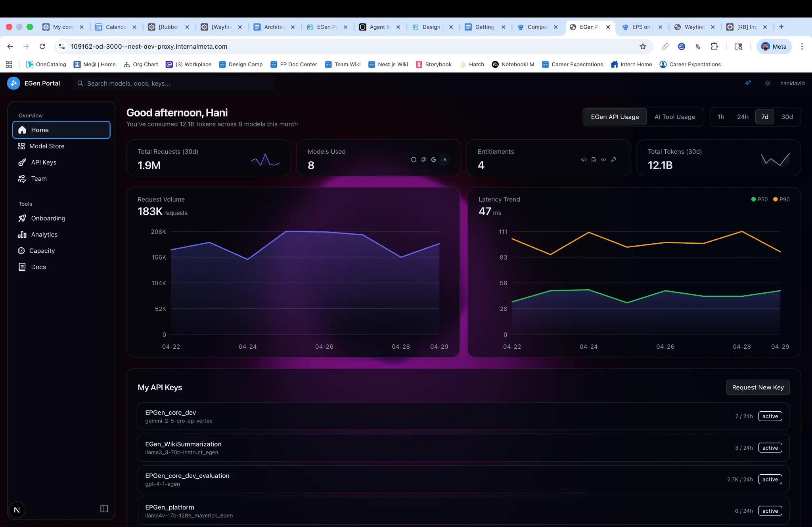Open Model Store from sidebar
Image resolution: width=812 pixels, height=527 pixels.
tap(61, 146)
